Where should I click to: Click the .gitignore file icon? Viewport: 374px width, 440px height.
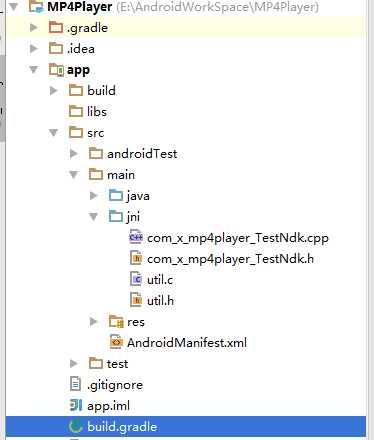(75, 384)
